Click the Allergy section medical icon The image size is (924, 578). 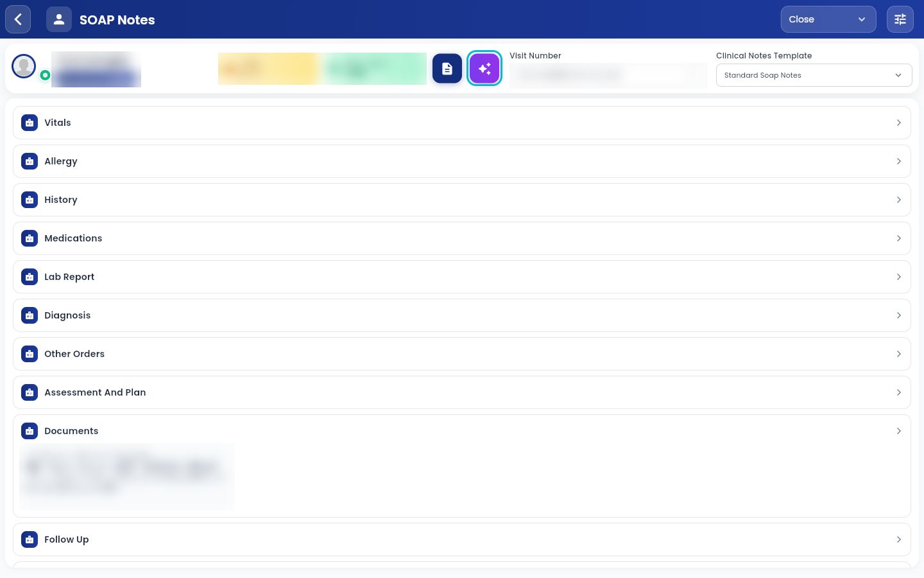pyautogui.click(x=30, y=161)
